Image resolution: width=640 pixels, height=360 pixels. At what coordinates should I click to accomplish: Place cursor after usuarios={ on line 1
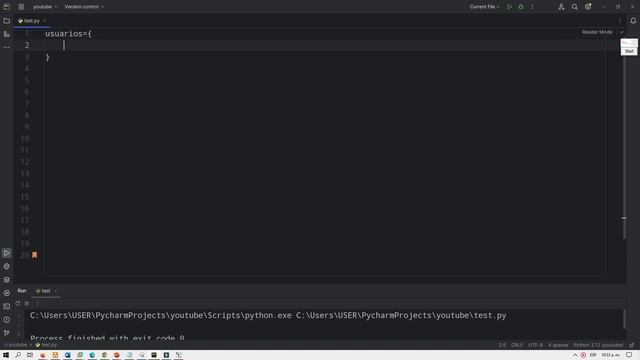click(x=92, y=34)
